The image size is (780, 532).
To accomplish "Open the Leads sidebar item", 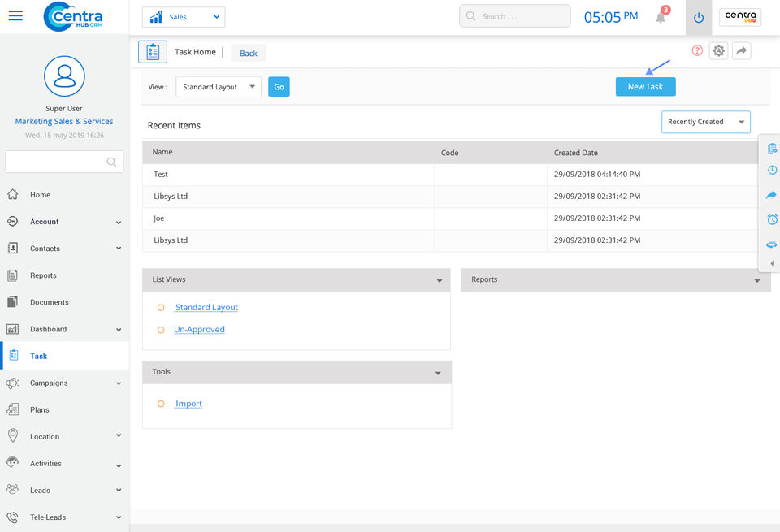I will click(x=65, y=490).
